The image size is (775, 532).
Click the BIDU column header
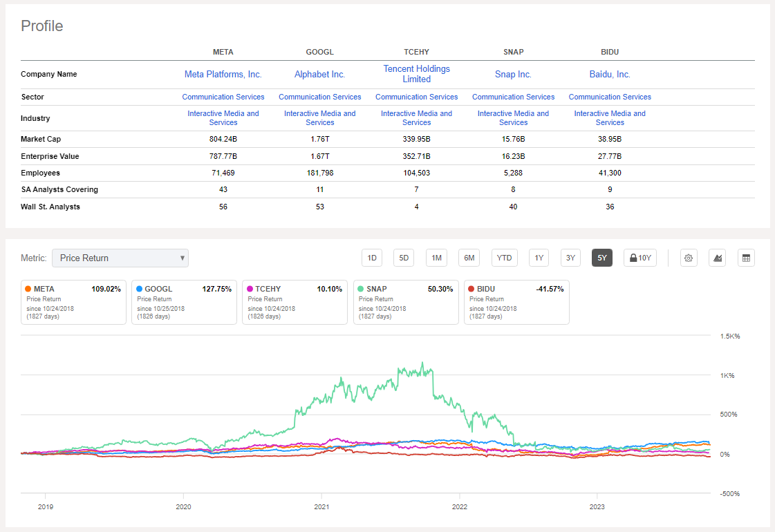click(x=610, y=52)
